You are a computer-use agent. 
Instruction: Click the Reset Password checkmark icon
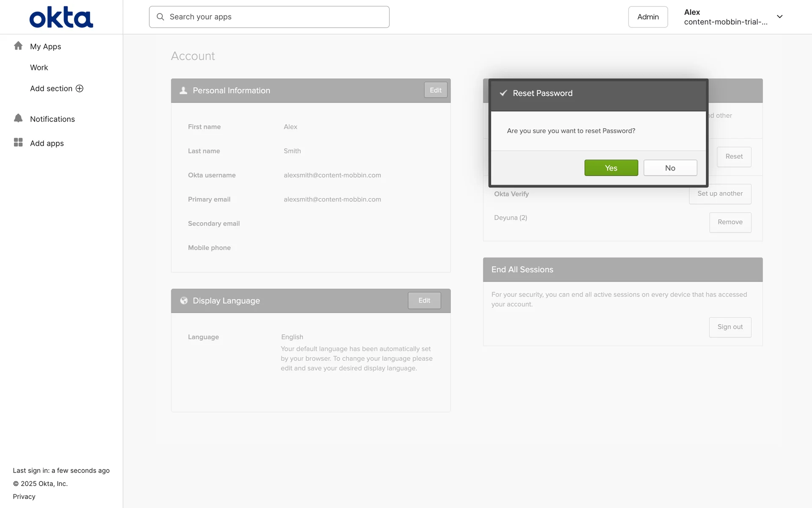click(503, 93)
